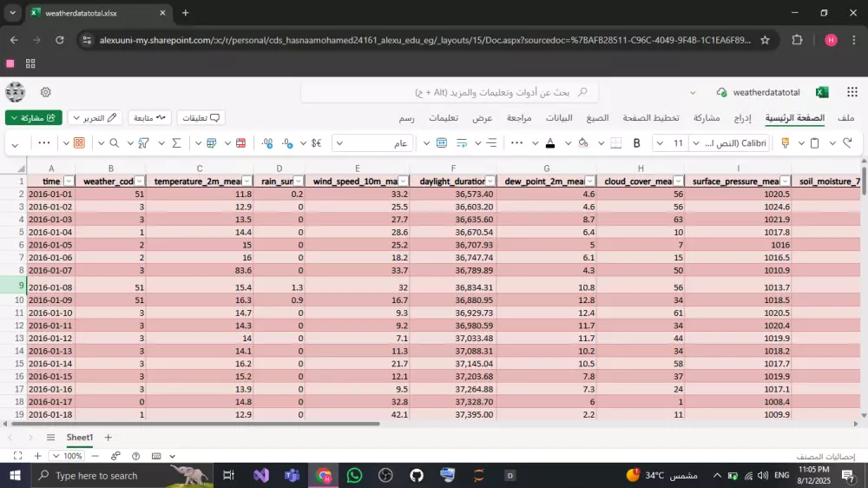Viewport: 868px width, 488px height.
Task: Open the rain_sum column filter dropdown
Action: [299, 181]
